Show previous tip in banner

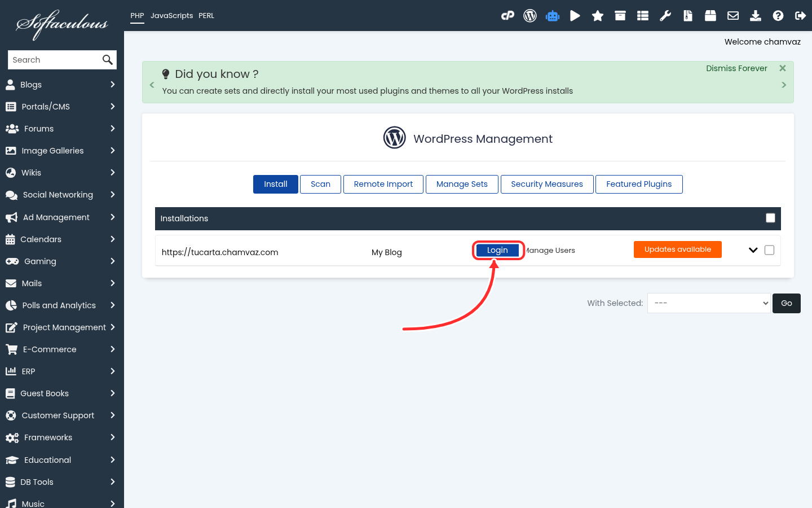point(152,85)
